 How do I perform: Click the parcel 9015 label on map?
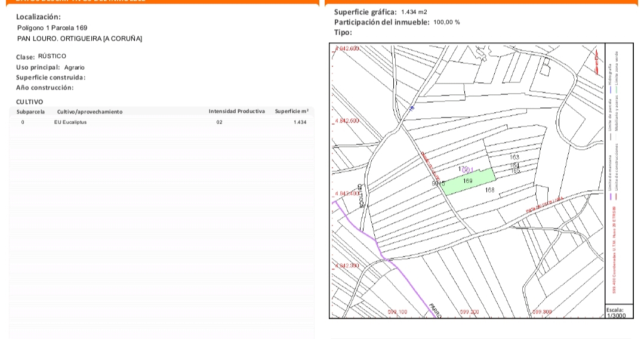pos(438,184)
